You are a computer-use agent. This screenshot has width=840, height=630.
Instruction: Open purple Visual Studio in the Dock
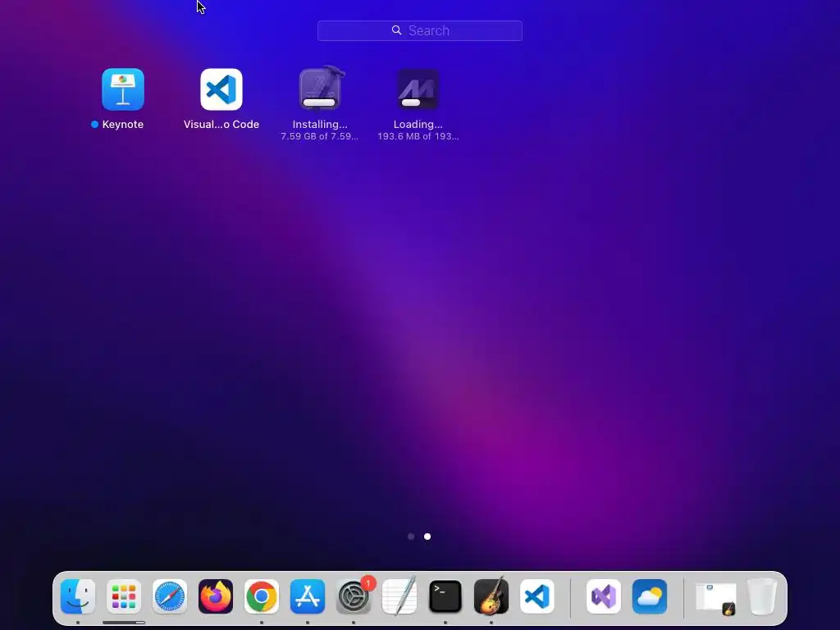pos(604,596)
